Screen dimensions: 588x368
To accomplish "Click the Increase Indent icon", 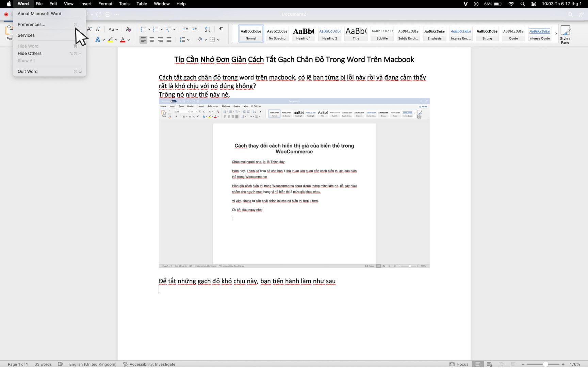I will (194, 29).
